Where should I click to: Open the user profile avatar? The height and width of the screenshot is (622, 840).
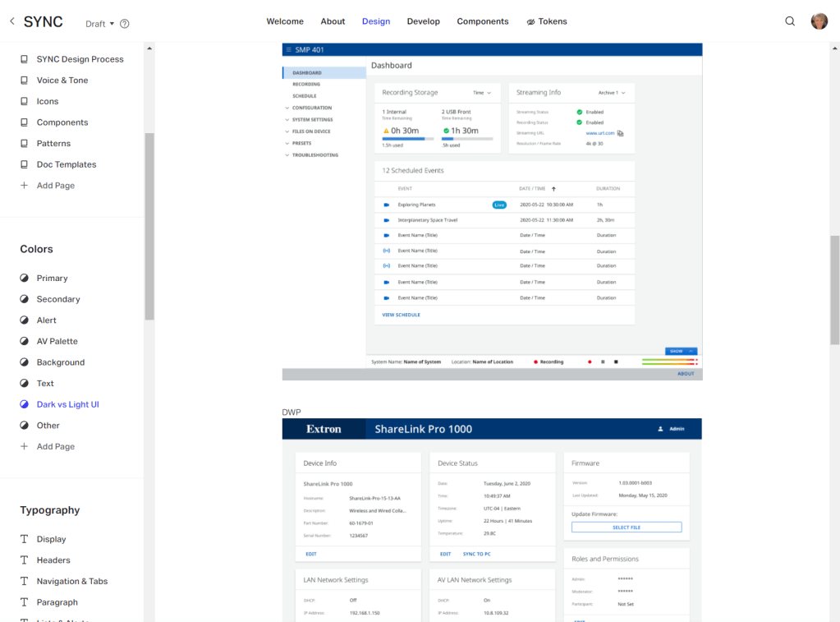coord(819,21)
